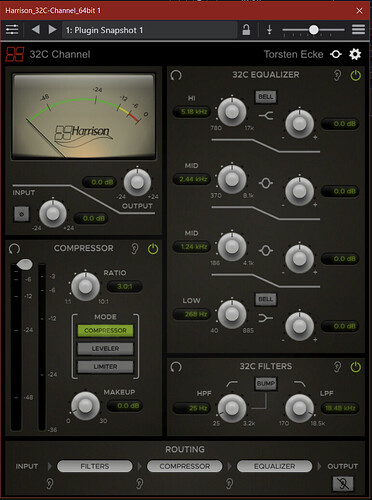Open the settings gear icon
The image size is (372, 500).
click(355, 54)
